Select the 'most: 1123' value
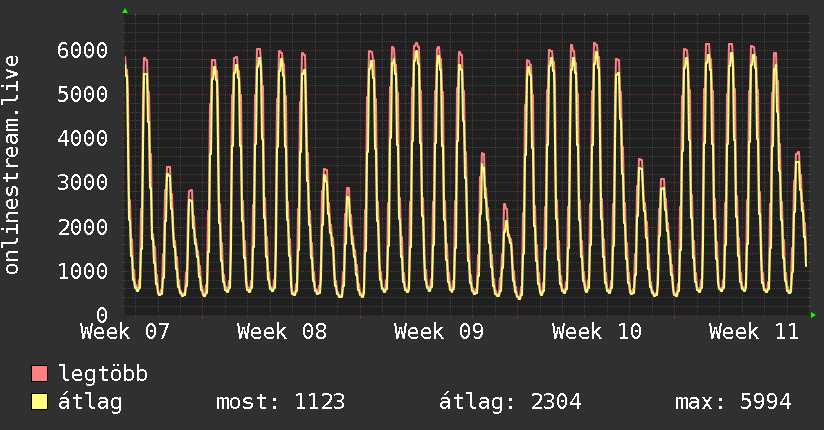The width and height of the screenshot is (824, 430). [280, 402]
